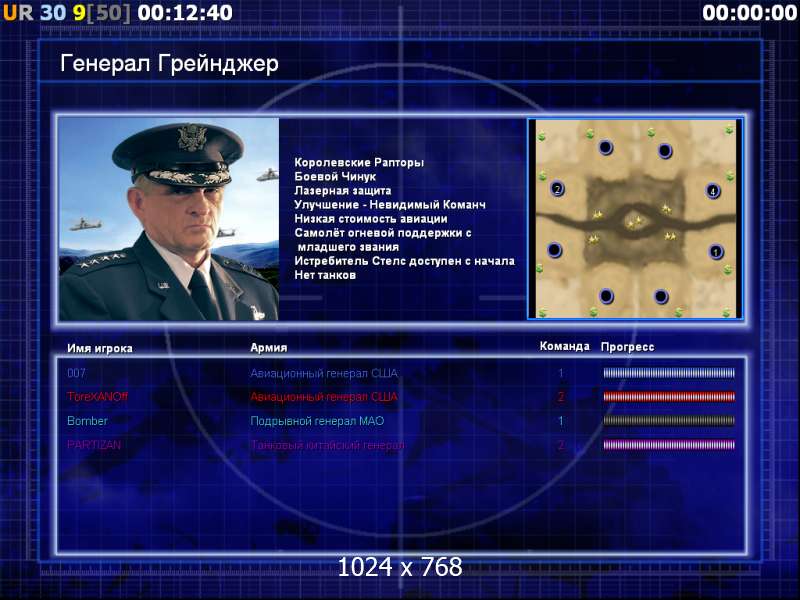Click the 'UR' overlay label
800x600 pixels.
tap(18, 13)
